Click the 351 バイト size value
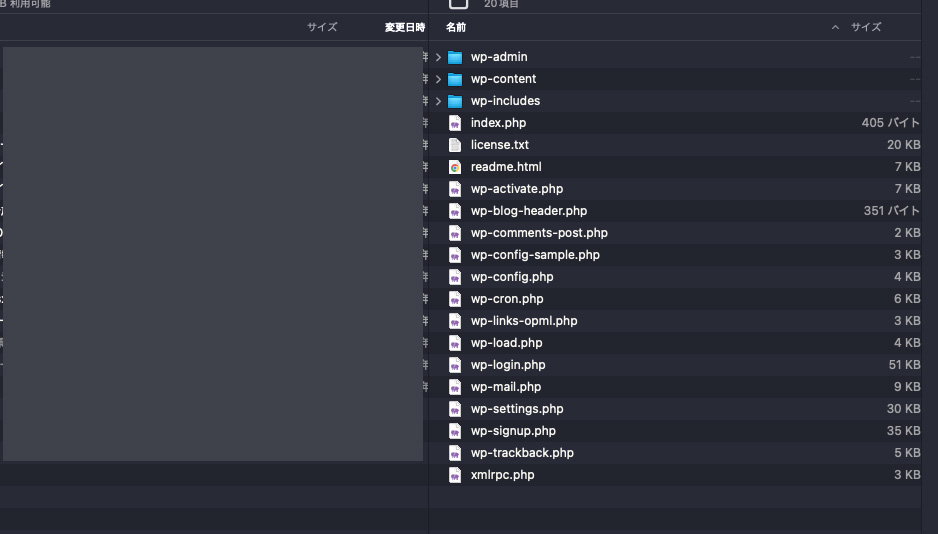The height and width of the screenshot is (534, 938). coord(891,211)
